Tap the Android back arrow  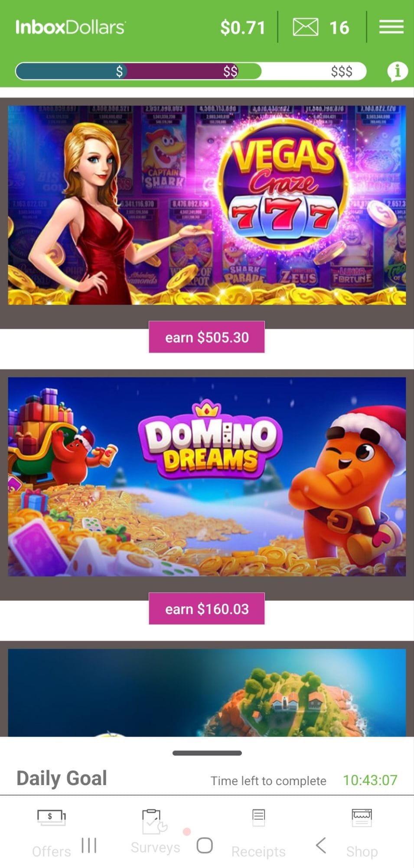pyautogui.click(x=321, y=845)
